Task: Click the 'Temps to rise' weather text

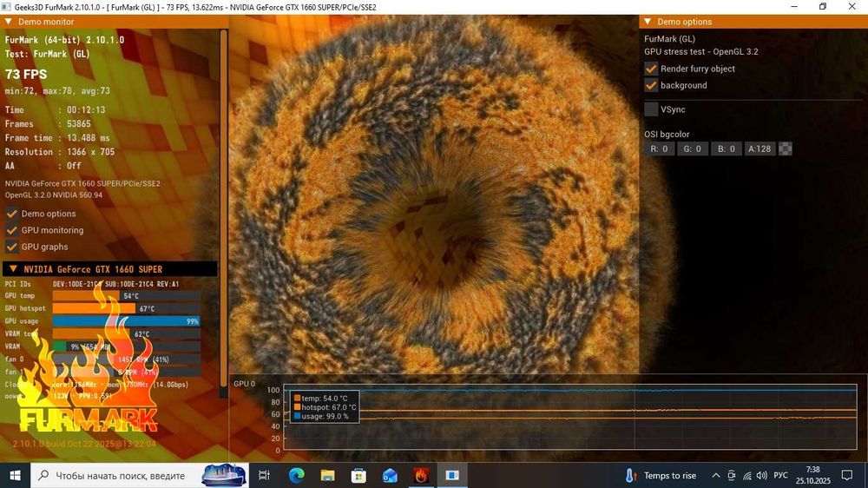Action: point(670,475)
